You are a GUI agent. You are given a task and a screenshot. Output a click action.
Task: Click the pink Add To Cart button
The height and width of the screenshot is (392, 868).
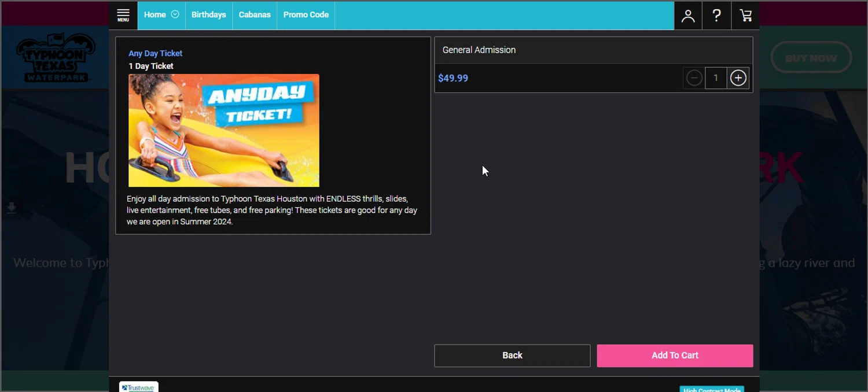pos(675,356)
